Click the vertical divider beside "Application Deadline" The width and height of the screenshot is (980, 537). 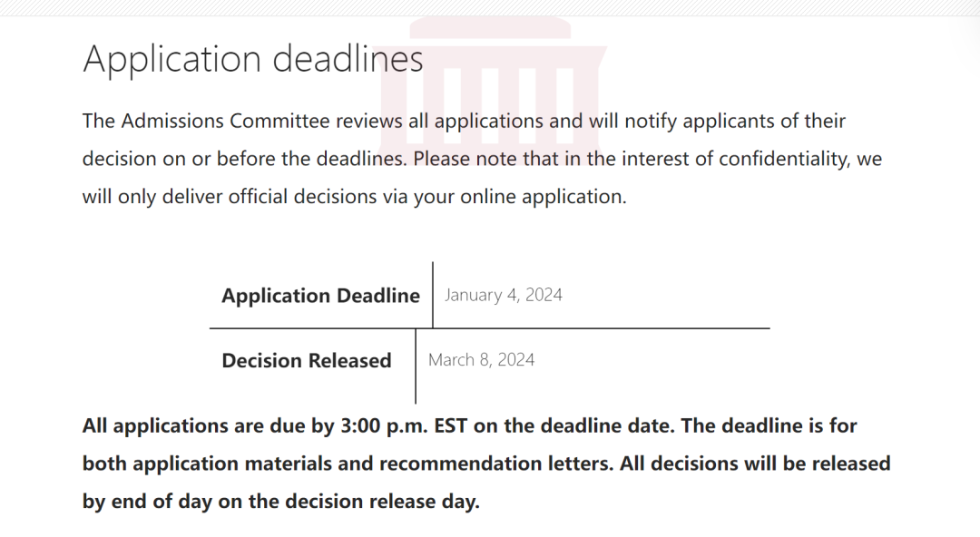tap(433, 295)
